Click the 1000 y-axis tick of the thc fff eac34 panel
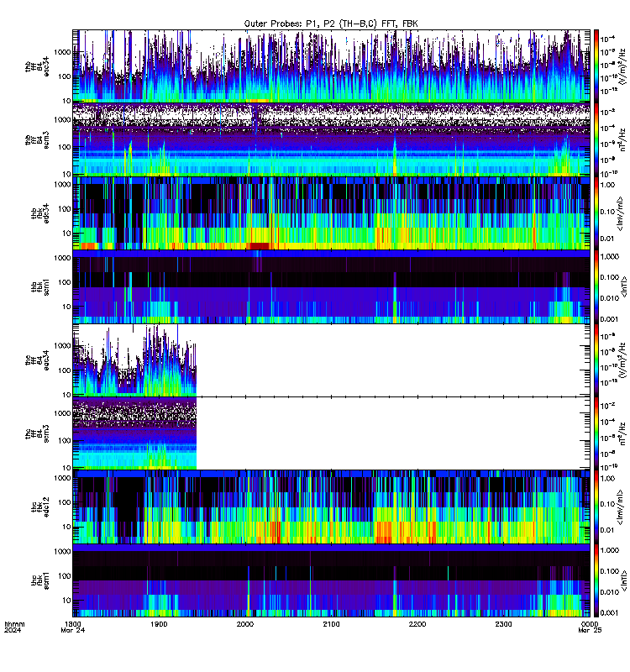Screen dimensions: 630x672 [62, 346]
